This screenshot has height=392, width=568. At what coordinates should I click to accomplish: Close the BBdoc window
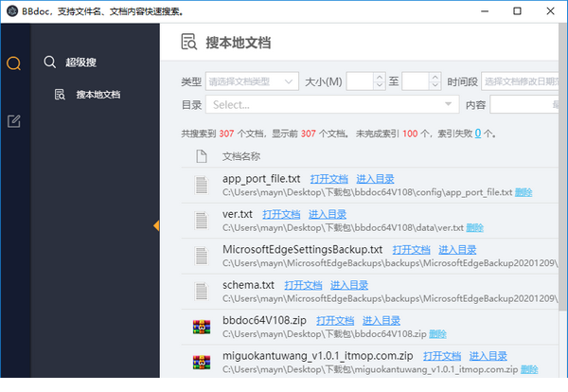coord(550,11)
